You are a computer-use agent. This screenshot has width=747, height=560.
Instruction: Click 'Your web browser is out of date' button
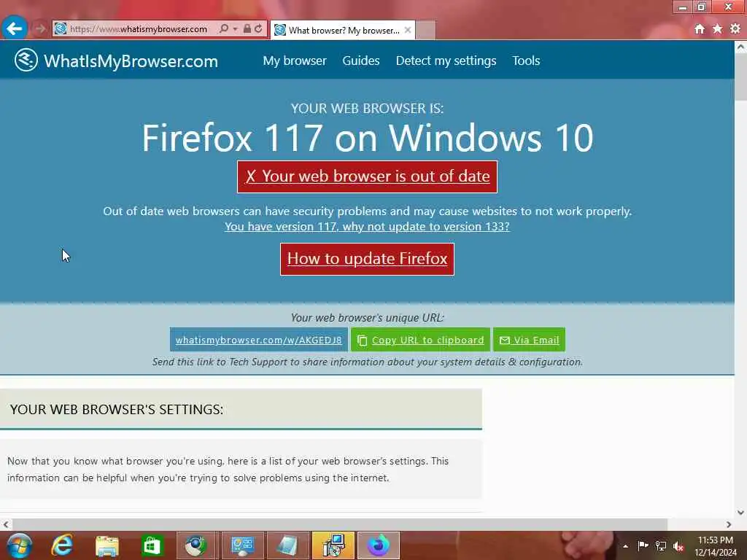pos(368,176)
